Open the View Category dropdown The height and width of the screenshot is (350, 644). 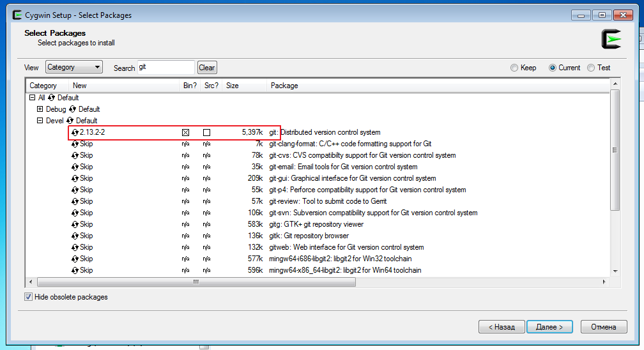point(74,67)
